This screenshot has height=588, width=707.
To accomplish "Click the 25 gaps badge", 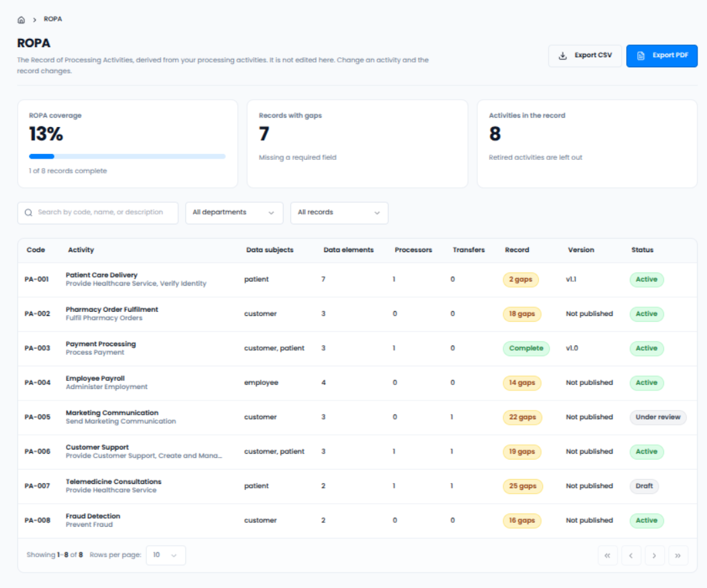I will 523,486.
